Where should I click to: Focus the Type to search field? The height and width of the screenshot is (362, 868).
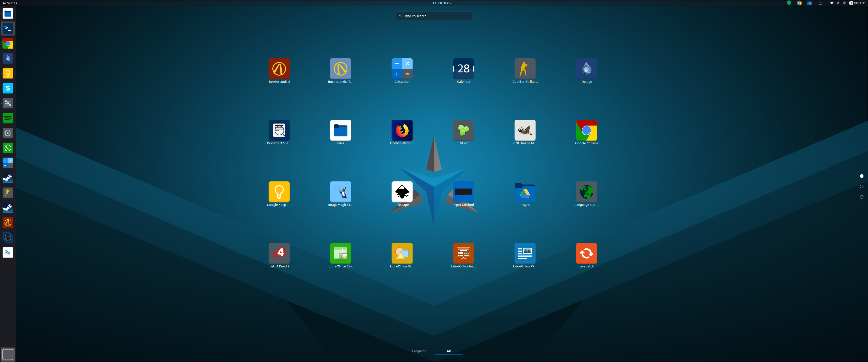point(434,16)
